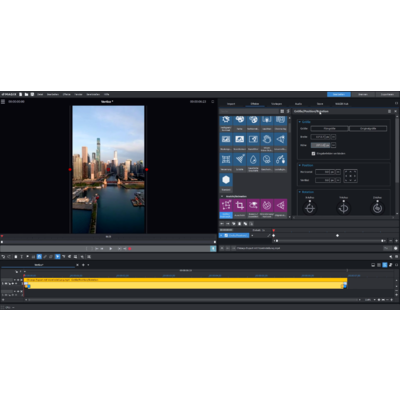Image resolution: width=400 pixels, height=400 pixels.
Task: Click the Originalgröße size button
Action: coord(368,128)
